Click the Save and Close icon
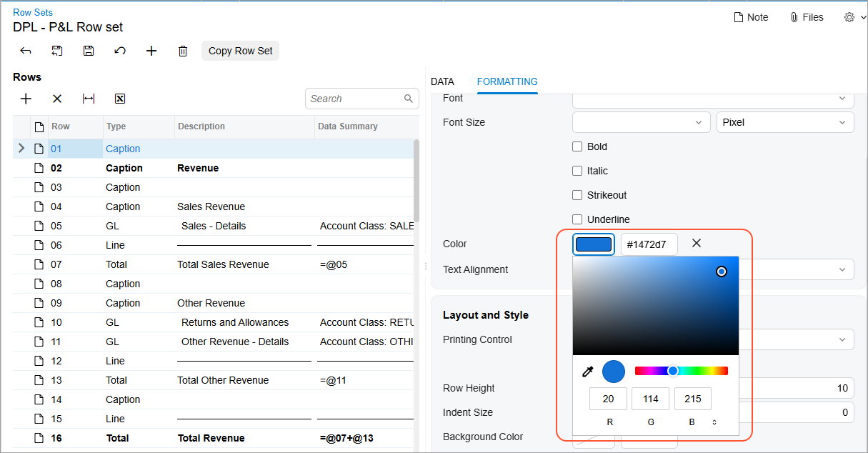Screen dimensions: 868x453 (57, 51)
